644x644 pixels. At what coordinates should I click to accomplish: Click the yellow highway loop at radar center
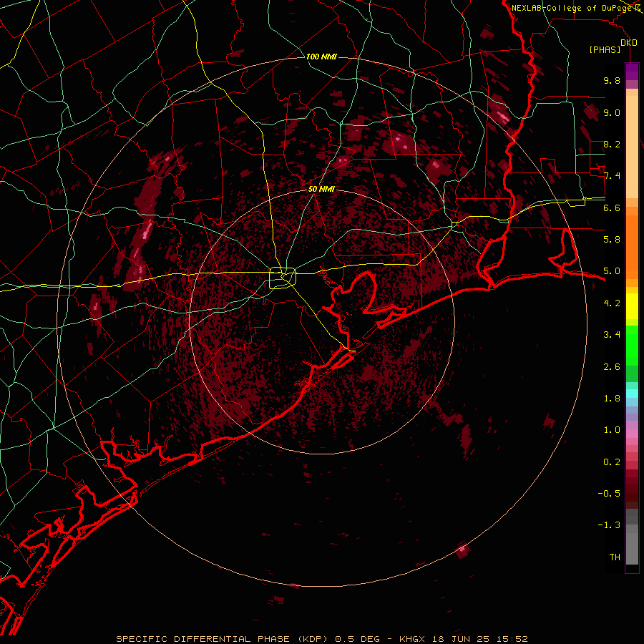(283, 278)
